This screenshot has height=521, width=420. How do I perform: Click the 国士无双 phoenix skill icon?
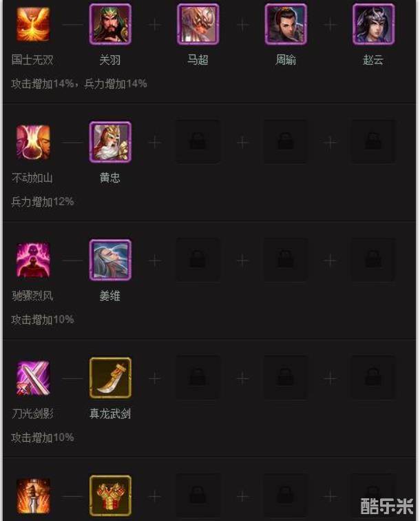33,25
